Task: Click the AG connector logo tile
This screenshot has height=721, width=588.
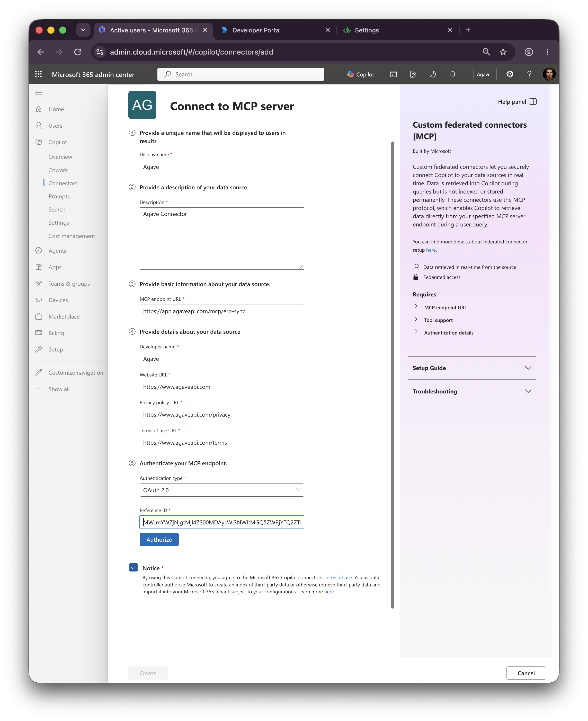Action: point(142,105)
